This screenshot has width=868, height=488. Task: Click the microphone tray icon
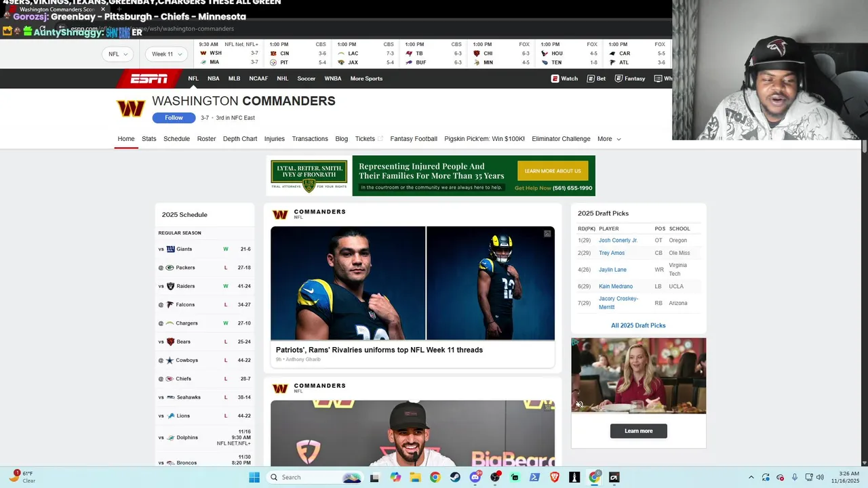click(x=794, y=477)
